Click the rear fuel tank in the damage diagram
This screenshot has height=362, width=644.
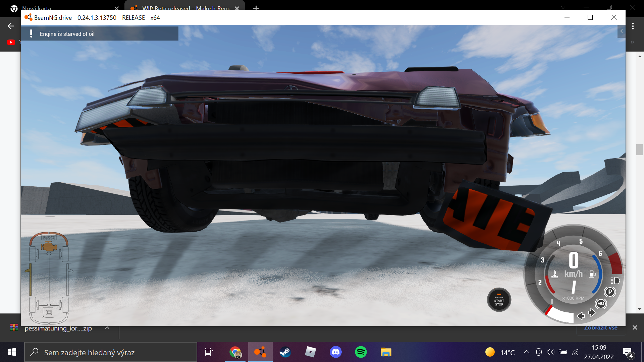point(49,313)
